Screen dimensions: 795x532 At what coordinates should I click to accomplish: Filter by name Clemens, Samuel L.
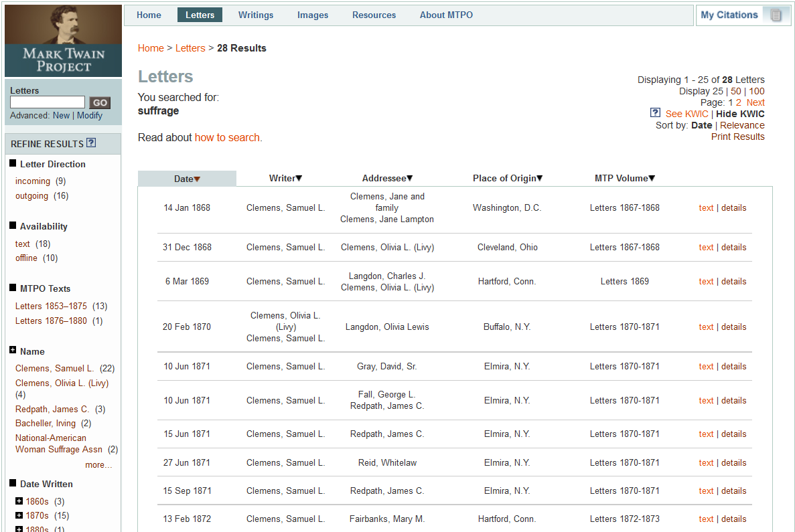(x=54, y=368)
